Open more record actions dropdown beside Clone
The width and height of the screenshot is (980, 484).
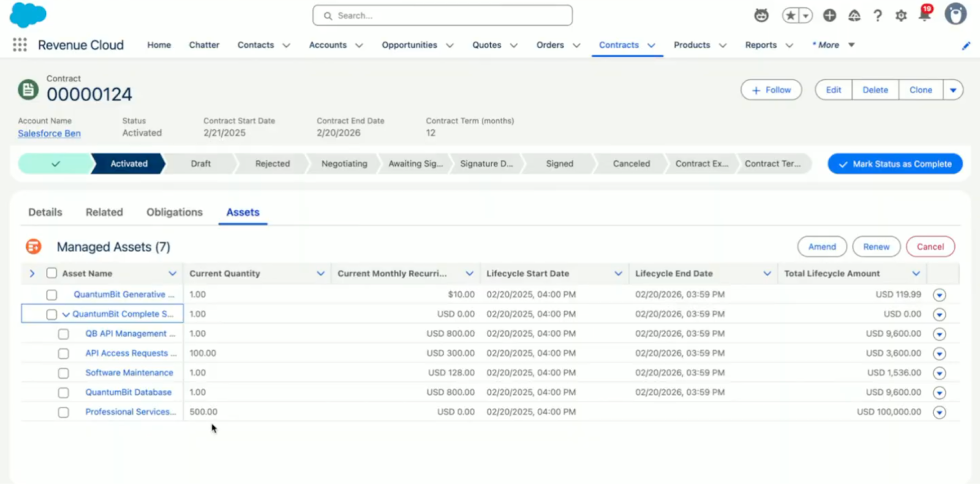pos(953,90)
